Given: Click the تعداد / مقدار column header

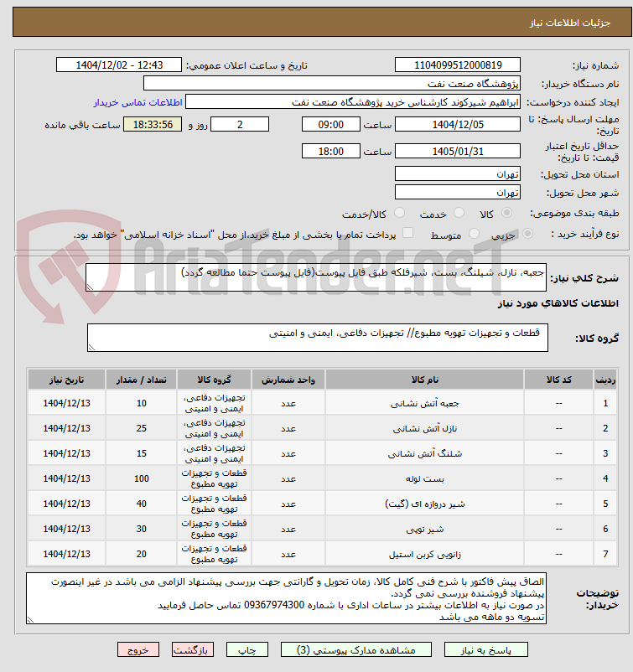Looking at the screenshot, I should tap(142, 380).
